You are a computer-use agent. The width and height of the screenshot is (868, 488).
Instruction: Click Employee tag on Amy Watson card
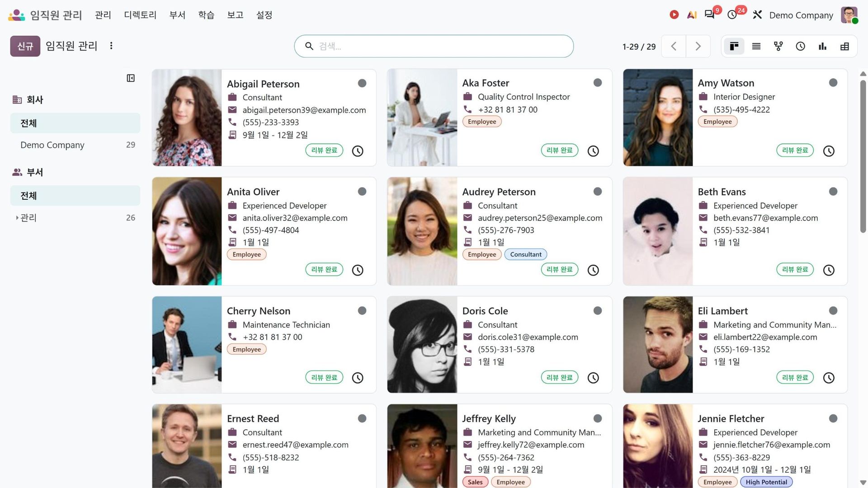(717, 122)
